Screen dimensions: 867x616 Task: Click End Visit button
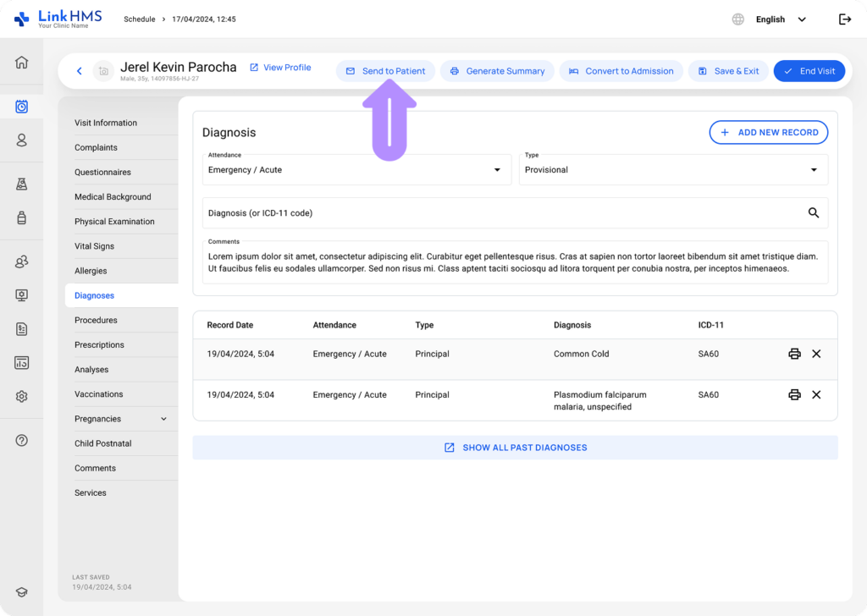pyautogui.click(x=809, y=71)
